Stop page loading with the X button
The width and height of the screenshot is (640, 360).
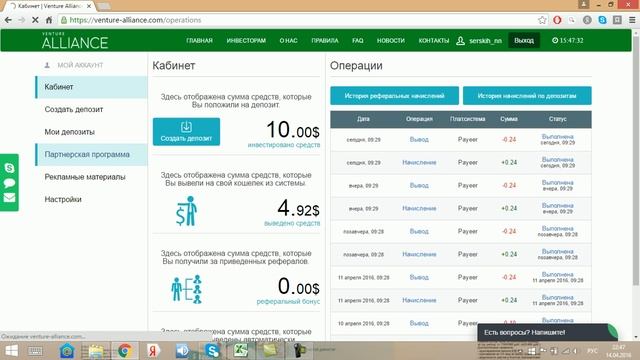point(35,20)
